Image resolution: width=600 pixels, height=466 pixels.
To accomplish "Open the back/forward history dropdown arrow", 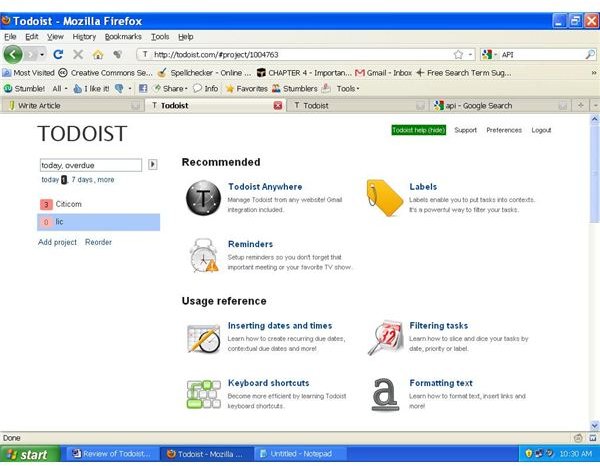I will tap(42, 55).
